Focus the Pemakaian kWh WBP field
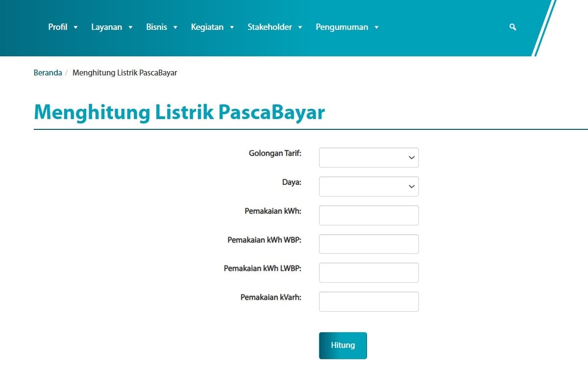This screenshot has height=392, width=588. (x=368, y=244)
